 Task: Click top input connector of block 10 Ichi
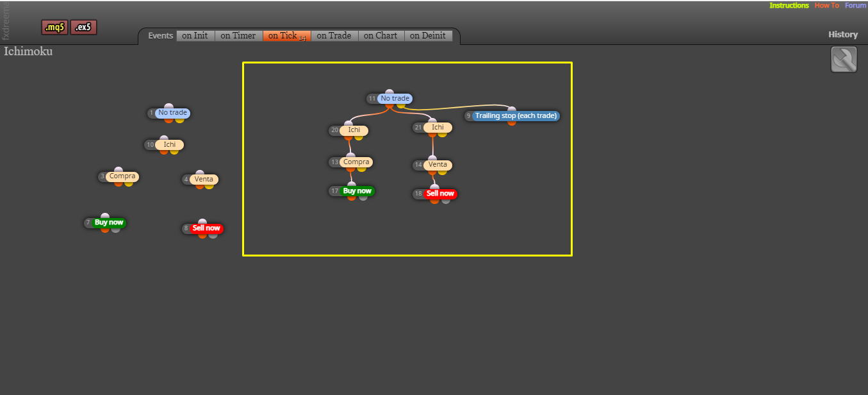tap(164, 139)
